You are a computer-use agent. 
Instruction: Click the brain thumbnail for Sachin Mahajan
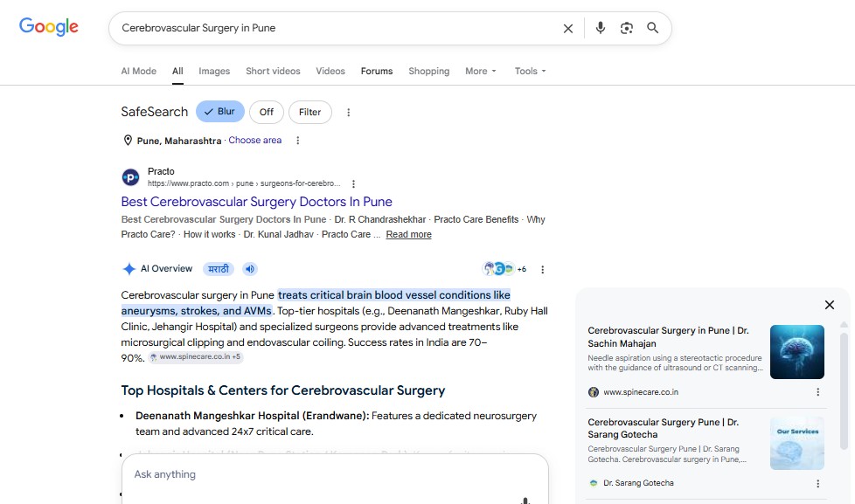pyautogui.click(x=796, y=352)
